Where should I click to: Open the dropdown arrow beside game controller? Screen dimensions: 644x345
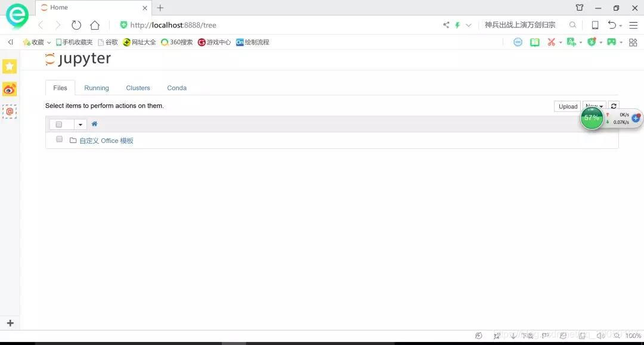[621, 42]
